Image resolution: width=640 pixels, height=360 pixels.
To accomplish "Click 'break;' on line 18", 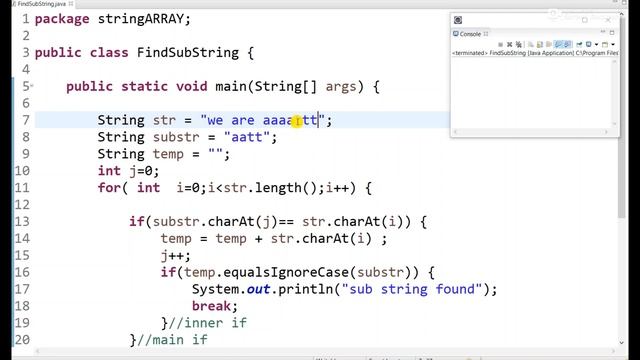I will tap(215, 306).
